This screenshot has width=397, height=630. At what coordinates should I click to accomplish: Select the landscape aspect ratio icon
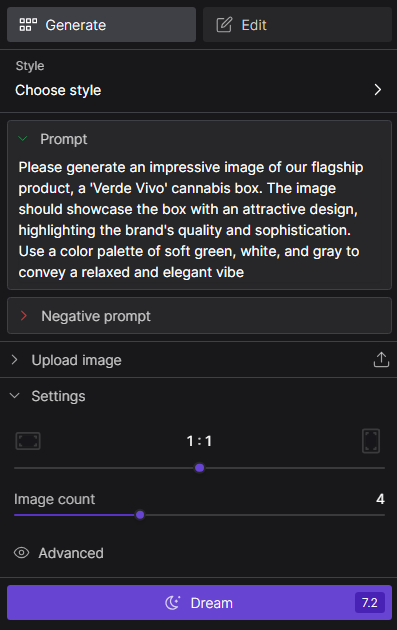click(28, 441)
